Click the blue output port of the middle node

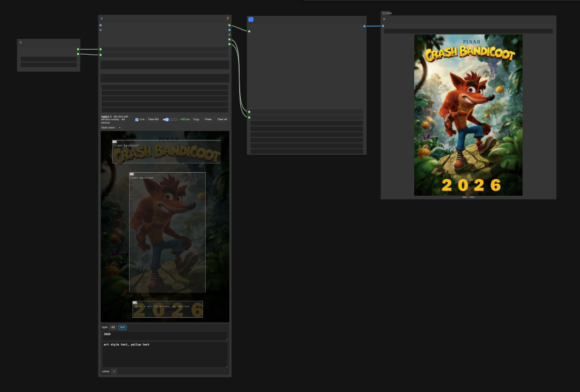[364, 26]
